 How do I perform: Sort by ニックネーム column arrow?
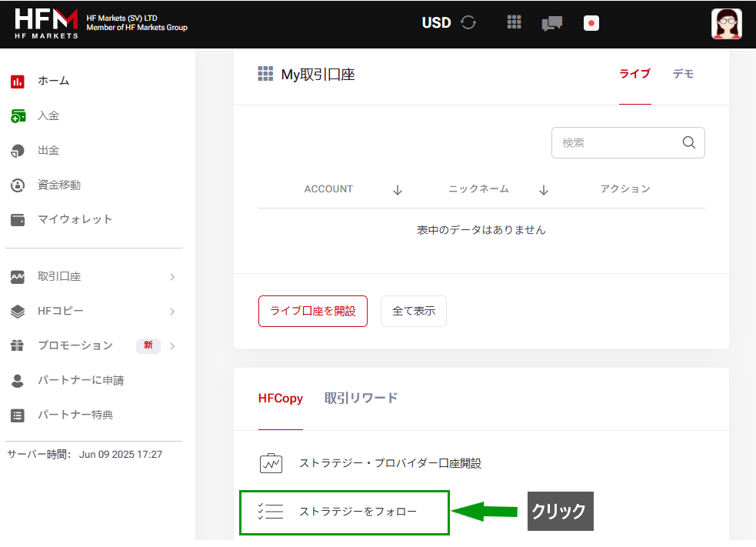coord(544,190)
